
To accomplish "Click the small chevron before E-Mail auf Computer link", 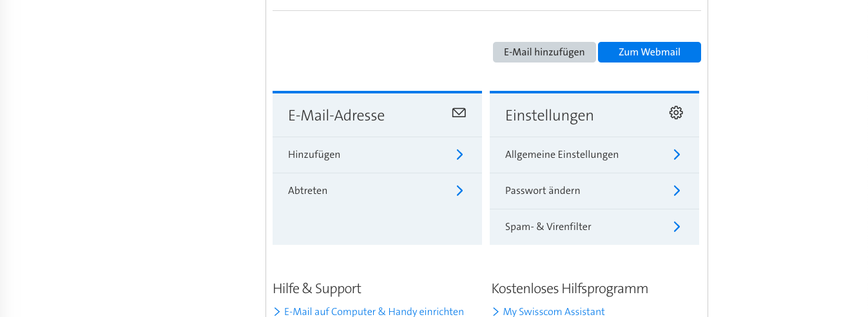I will (x=277, y=312).
